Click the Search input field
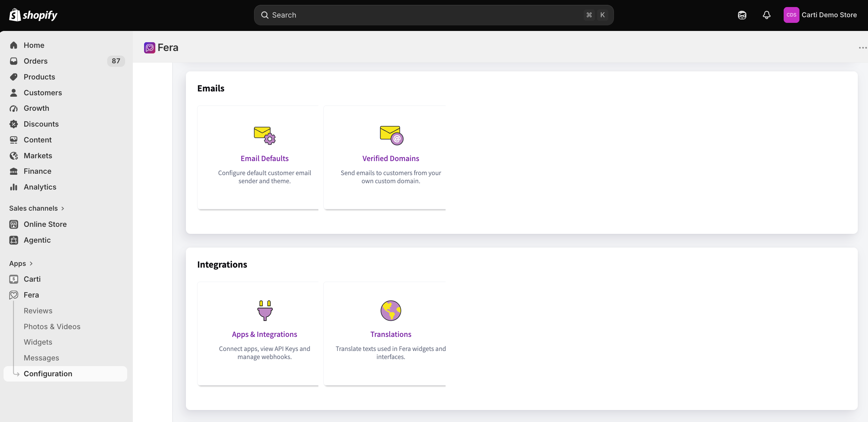Viewport: 868px width, 422px height. click(x=434, y=15)
